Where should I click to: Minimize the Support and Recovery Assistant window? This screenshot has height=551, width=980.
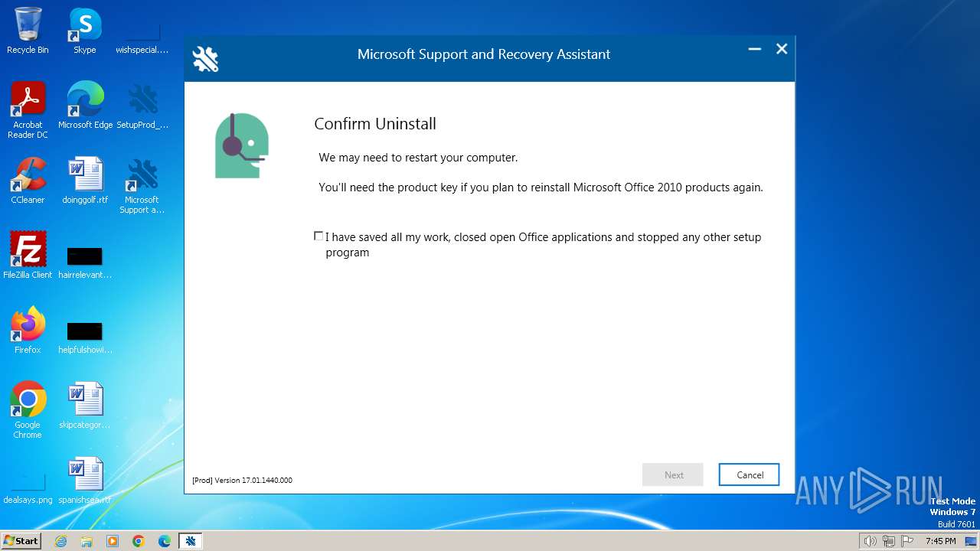755,49
